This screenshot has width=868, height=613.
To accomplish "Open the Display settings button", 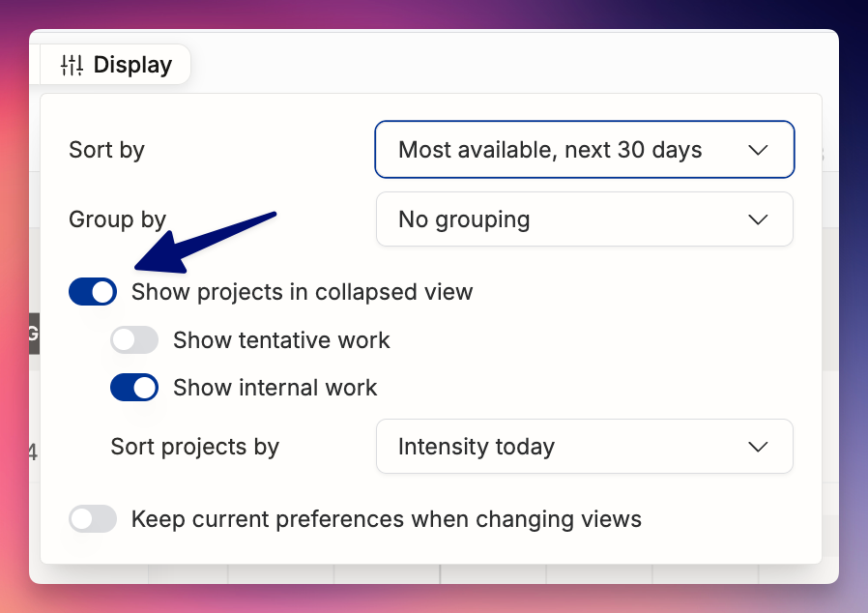I will point(115,65).
